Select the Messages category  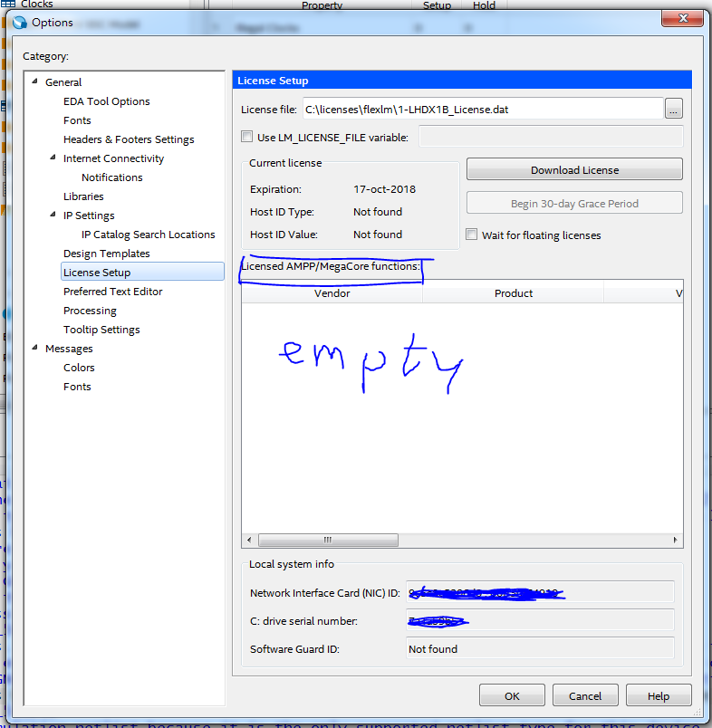pyautogui.click(x=69, y=349)
